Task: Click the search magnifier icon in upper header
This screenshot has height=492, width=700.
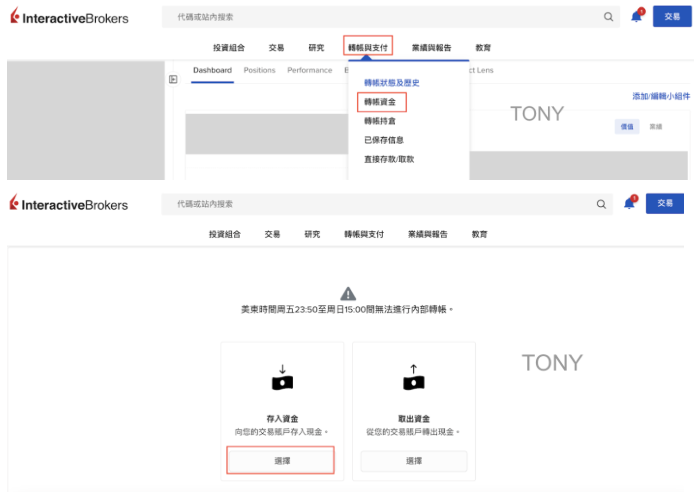Action: pos(608,17)
